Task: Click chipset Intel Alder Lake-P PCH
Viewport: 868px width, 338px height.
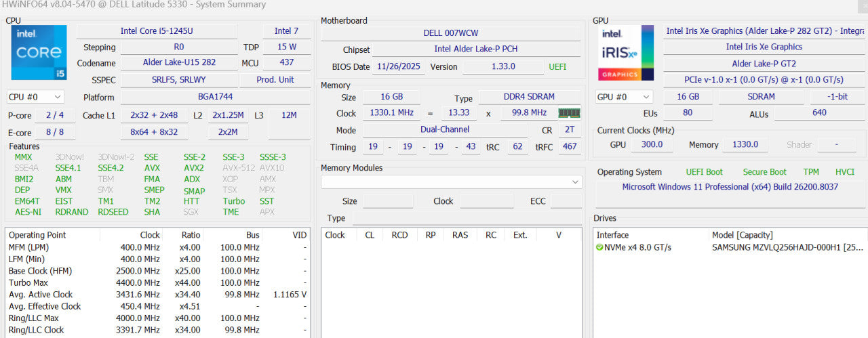Action: coord(476,49)
